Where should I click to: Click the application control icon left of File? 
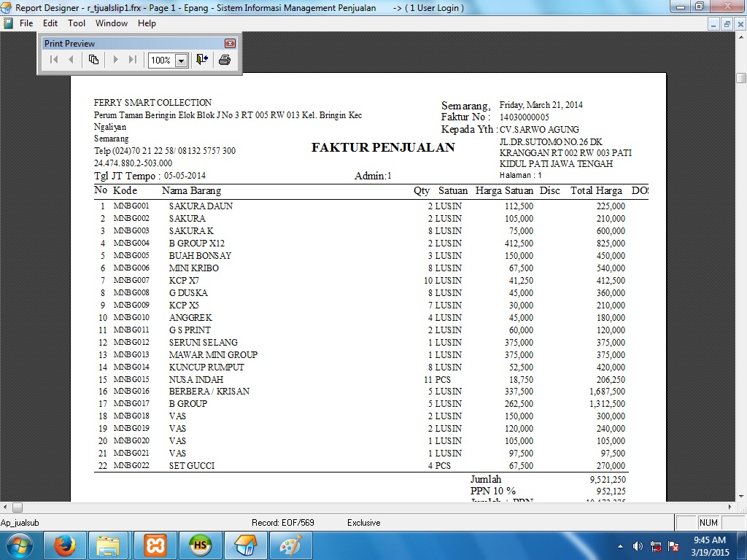8,23
